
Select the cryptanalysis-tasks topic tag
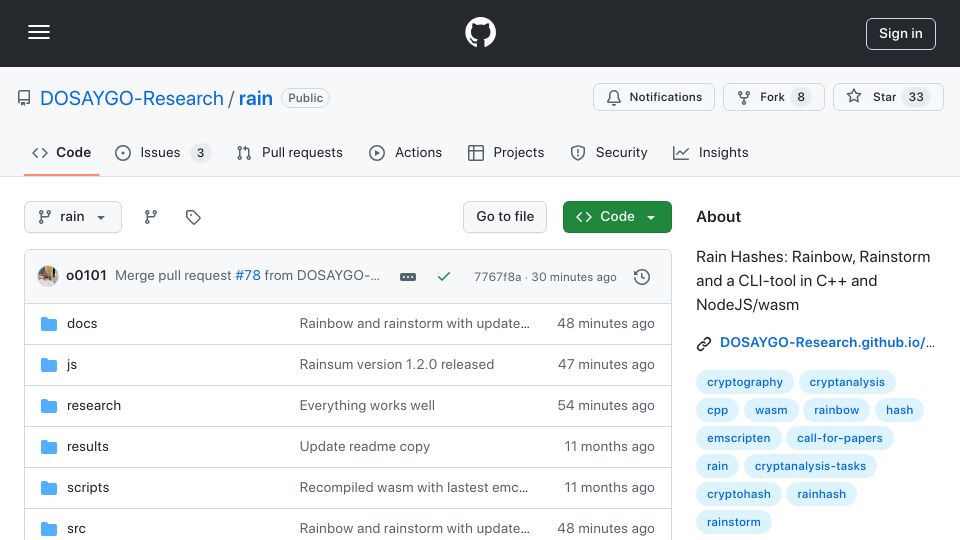point(810,466)
